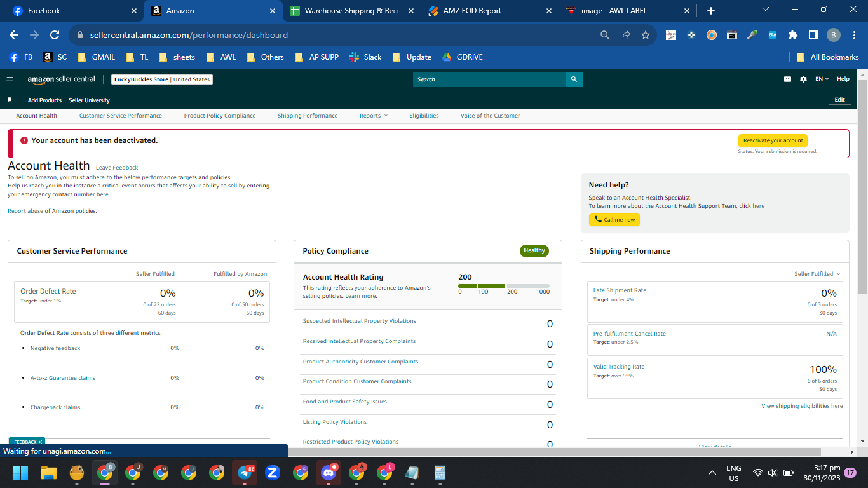Close the FEEDBACK tag
The width and height of the screenshot is (868, 488).
point(40,442)
